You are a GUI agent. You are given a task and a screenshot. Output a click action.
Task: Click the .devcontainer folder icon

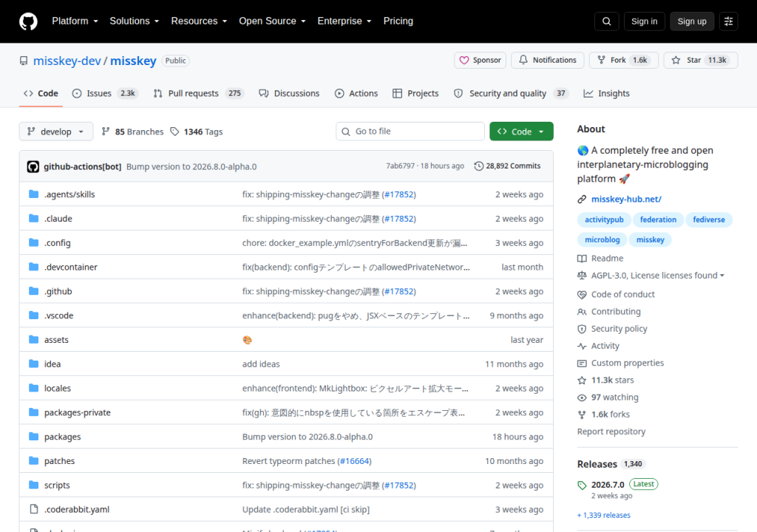[33, 267]
